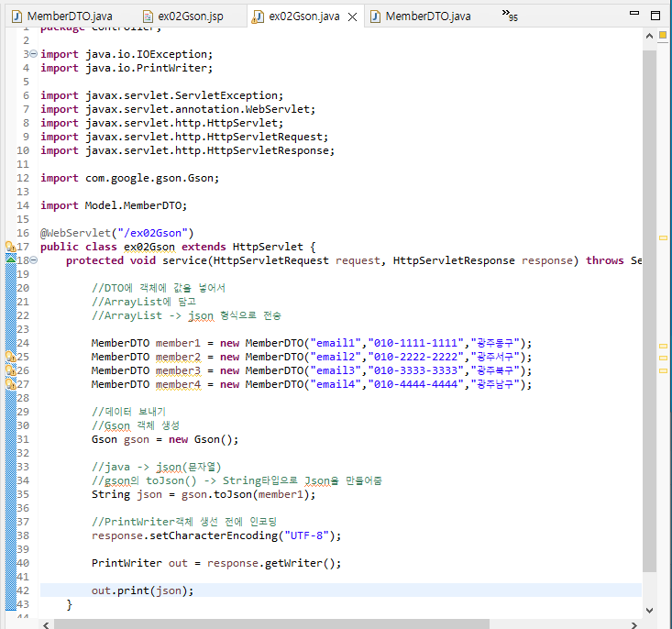The width and height of the screenshot is (672, 629).
Task: Click the override indicator on line 18
Action: 10,259
